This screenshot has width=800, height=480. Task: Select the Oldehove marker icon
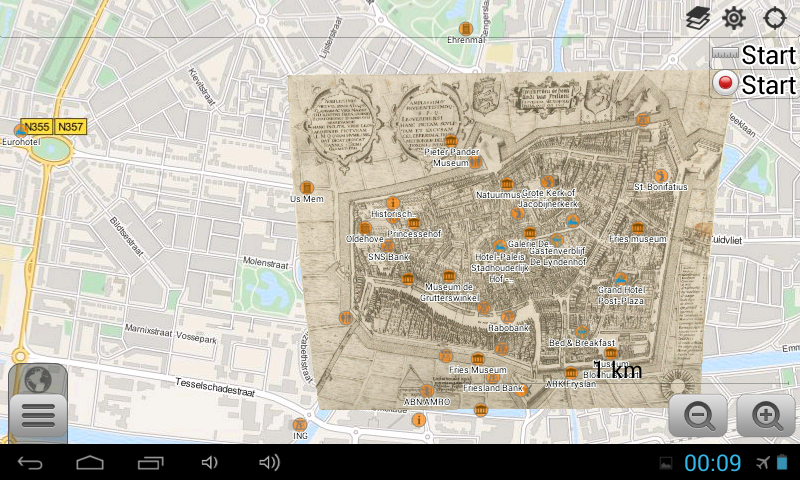(x=365, y=228)
